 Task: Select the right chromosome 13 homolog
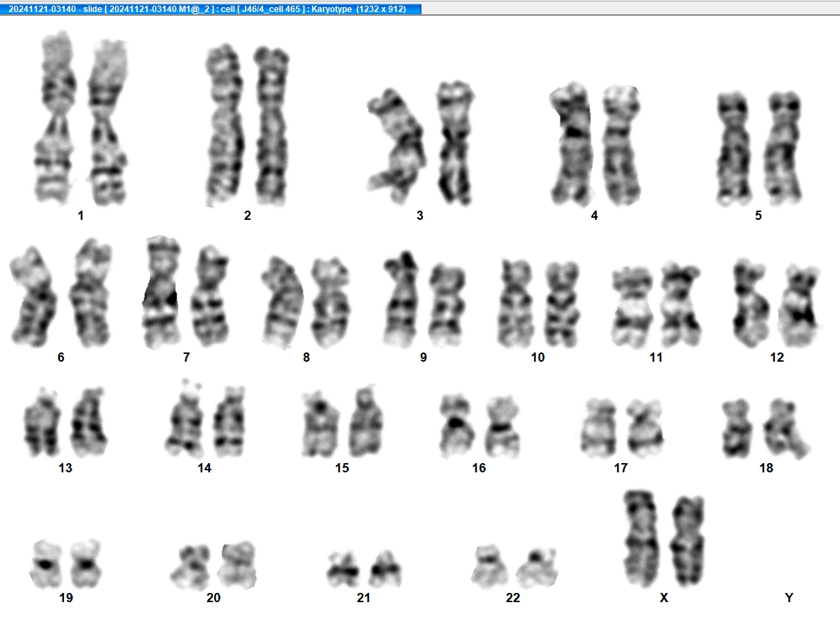[89, 423]
